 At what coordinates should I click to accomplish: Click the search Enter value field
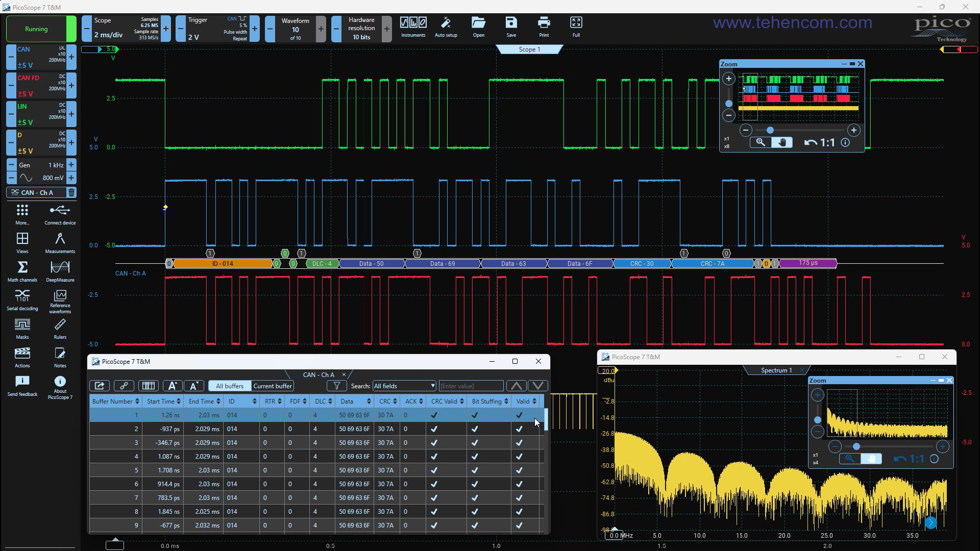pyautogui.click(x=471, y=386)
